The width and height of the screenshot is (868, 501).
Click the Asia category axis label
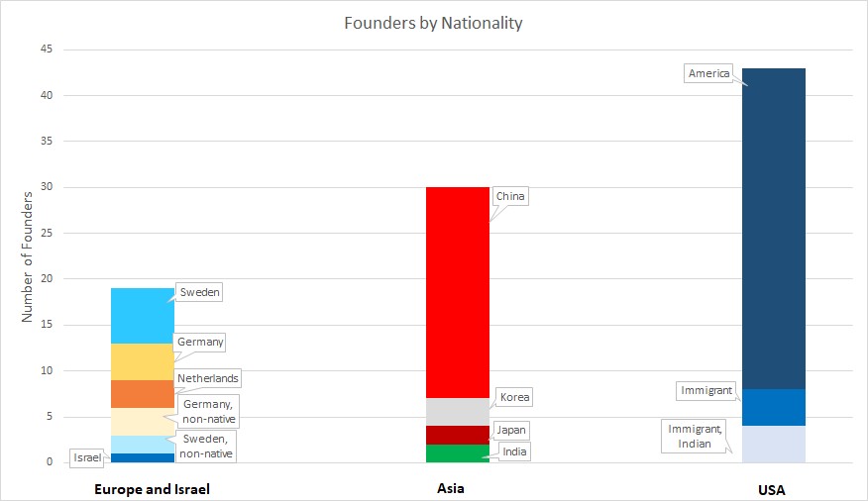[451, 488]
